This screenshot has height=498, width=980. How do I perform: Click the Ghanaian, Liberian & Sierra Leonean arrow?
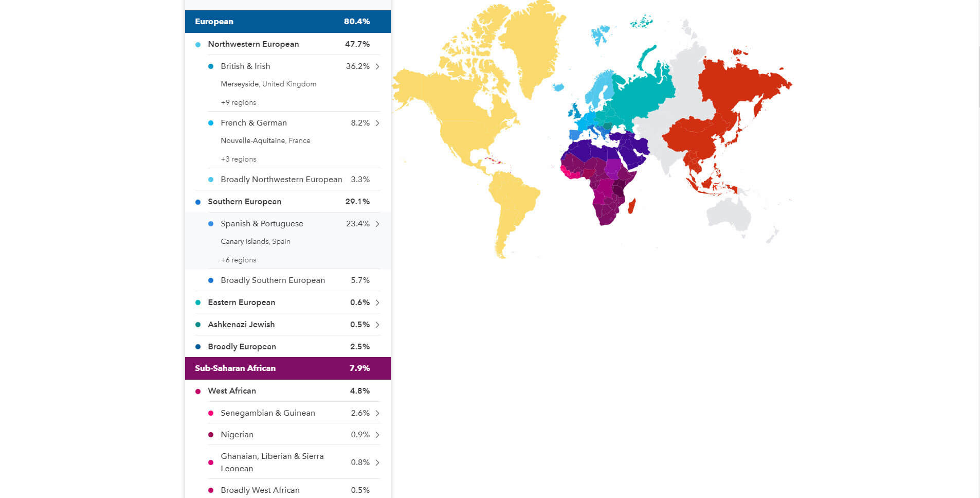[377, 463]
